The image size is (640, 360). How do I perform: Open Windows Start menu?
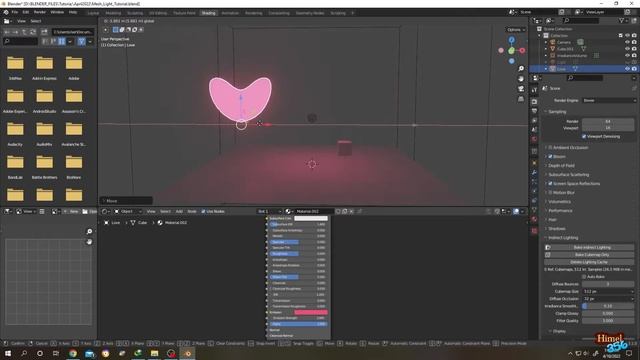tap(8, 353)
